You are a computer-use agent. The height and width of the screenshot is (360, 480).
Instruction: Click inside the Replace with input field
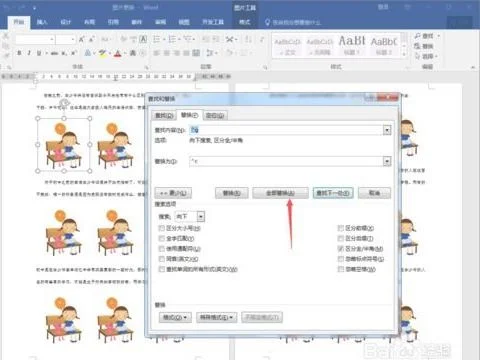(286, 161)
